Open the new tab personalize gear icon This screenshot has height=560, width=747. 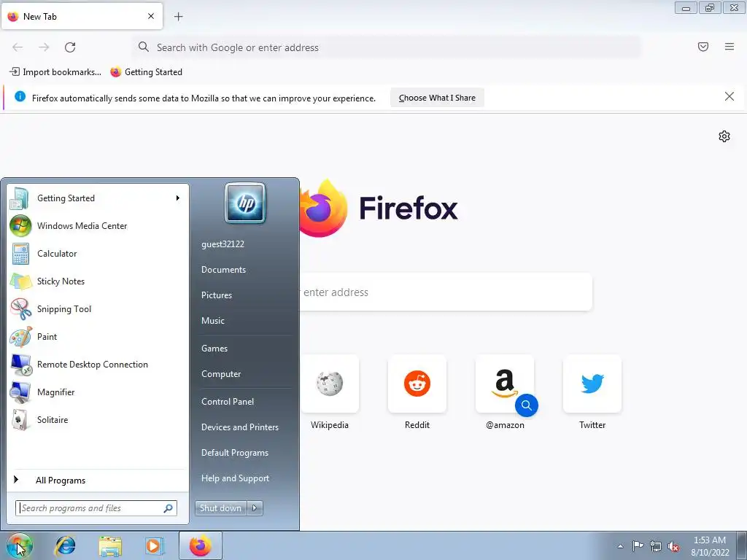click(724, 136)
